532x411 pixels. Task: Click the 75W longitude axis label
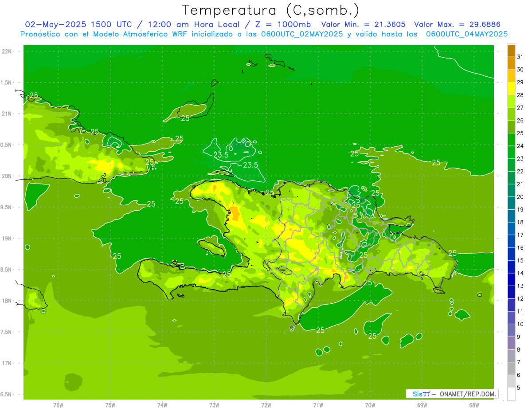110,405
